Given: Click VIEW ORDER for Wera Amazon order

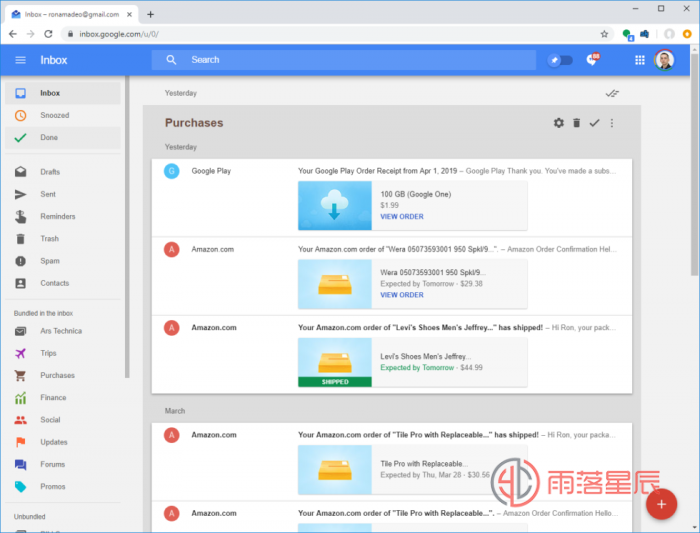Looking at the screenshot, I should 402,295.
